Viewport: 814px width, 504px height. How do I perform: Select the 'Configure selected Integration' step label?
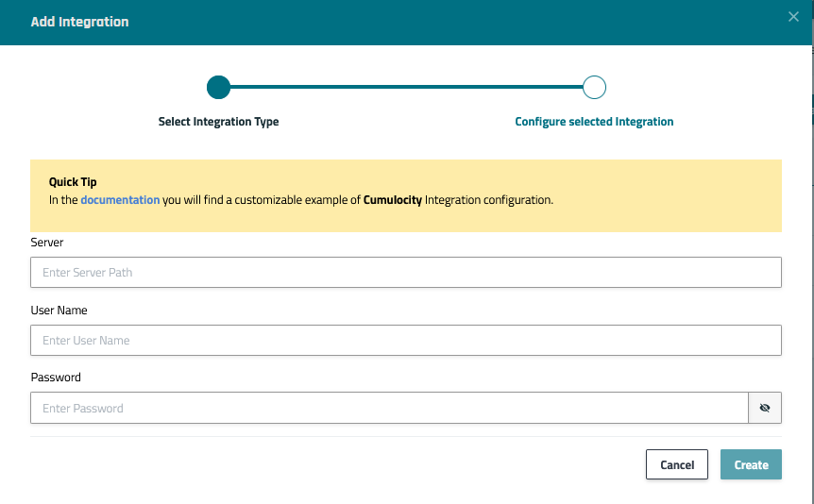pos(594,122)
